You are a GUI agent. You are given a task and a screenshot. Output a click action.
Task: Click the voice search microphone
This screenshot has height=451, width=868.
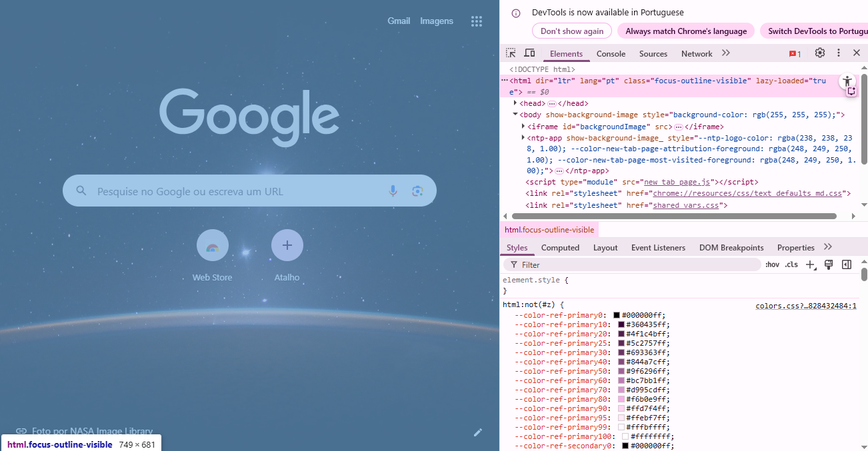pos(393,191)
